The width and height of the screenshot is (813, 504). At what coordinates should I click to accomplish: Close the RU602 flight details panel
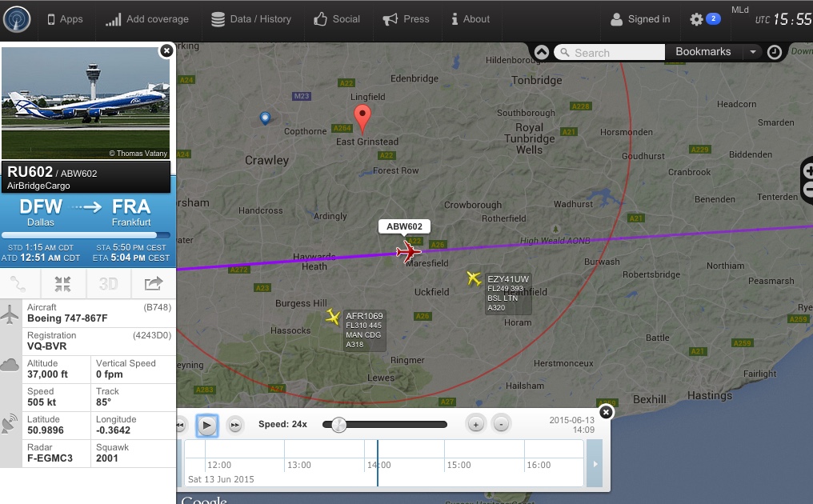(x=166, y=50)
